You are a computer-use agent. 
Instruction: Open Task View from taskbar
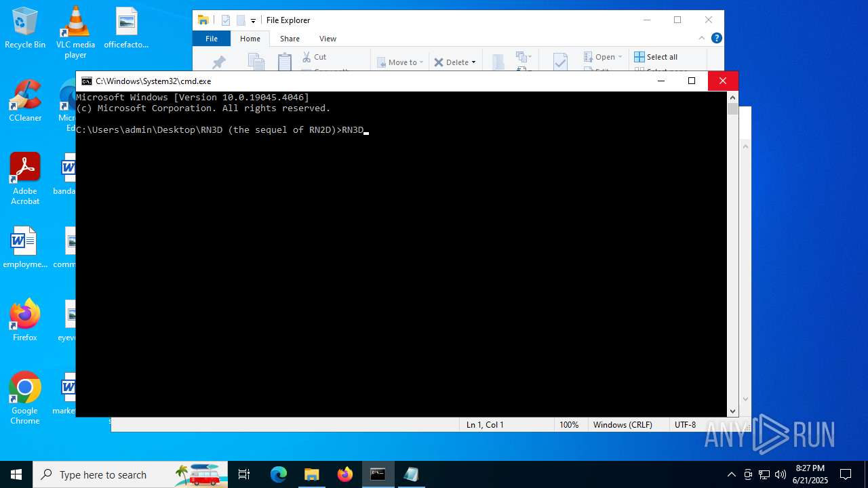click(x=244, y=474)
